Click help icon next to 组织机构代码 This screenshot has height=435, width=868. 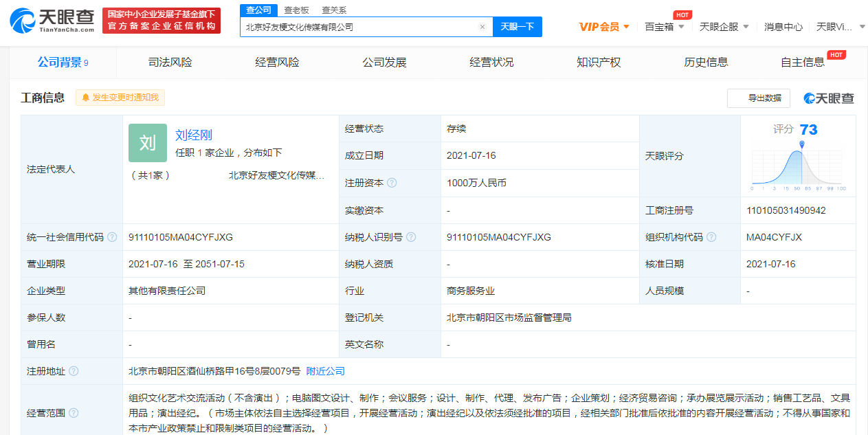(711, 237)
